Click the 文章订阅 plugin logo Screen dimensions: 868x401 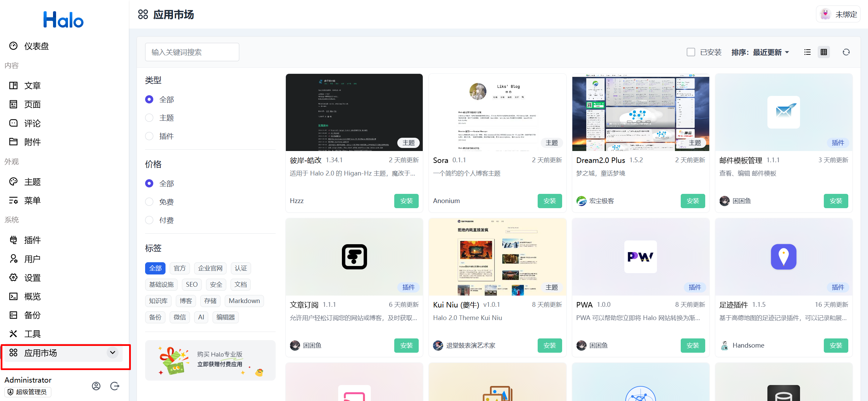click(x=354, y=256)
